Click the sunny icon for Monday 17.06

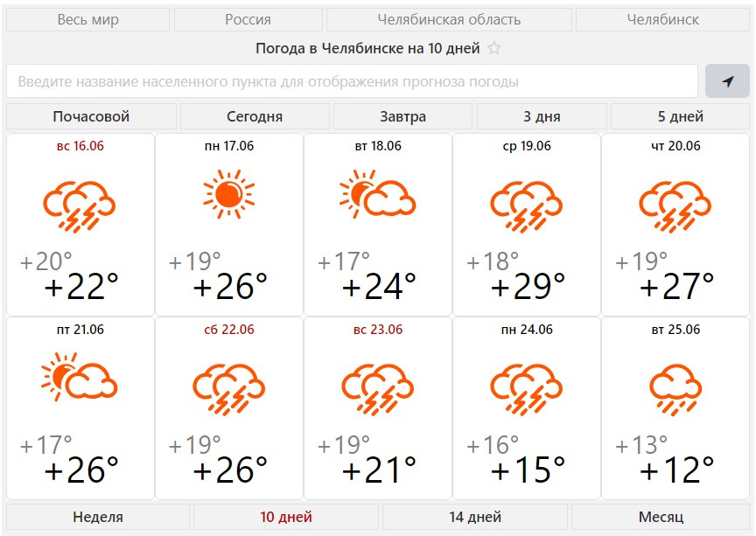tap(228, 194)
